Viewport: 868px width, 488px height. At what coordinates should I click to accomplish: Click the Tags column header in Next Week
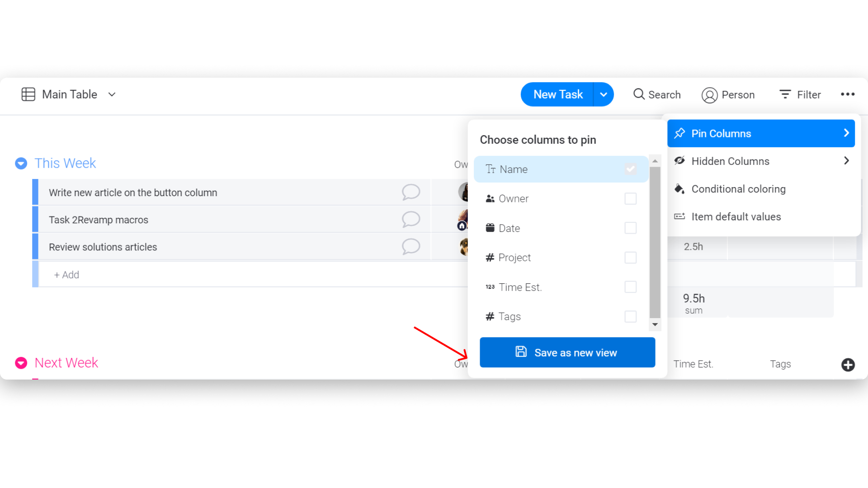click(780, 364)
